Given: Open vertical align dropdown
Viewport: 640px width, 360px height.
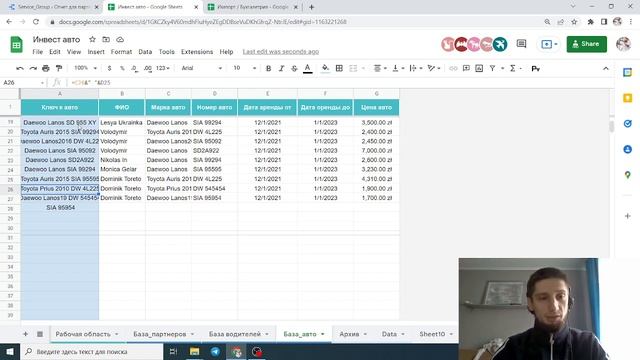Looking at the screenshot, I should tap(398, 68).
